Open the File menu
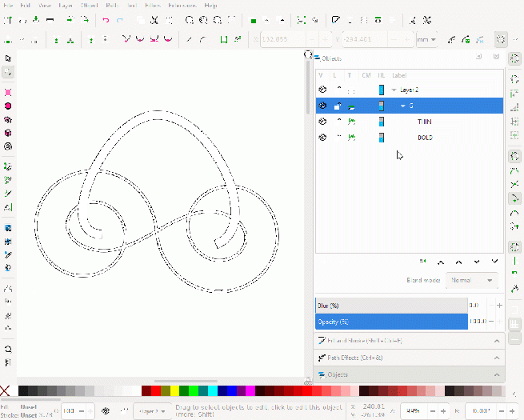524x420 pixels. click(6, 5)
